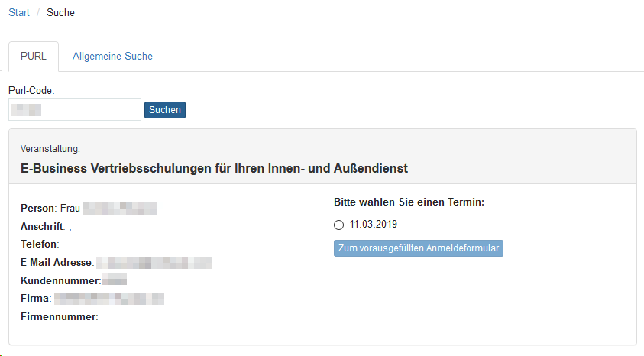Viewport: 644px width, 356px height.
Task: Click the Suche breadcrumb item
Action: 60,13
